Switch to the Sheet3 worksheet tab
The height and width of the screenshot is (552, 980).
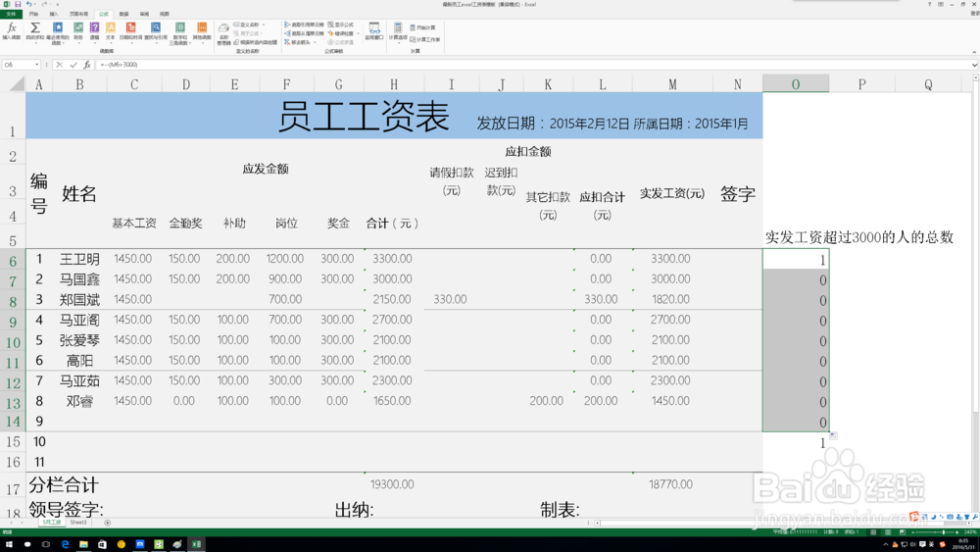(78, 522)
